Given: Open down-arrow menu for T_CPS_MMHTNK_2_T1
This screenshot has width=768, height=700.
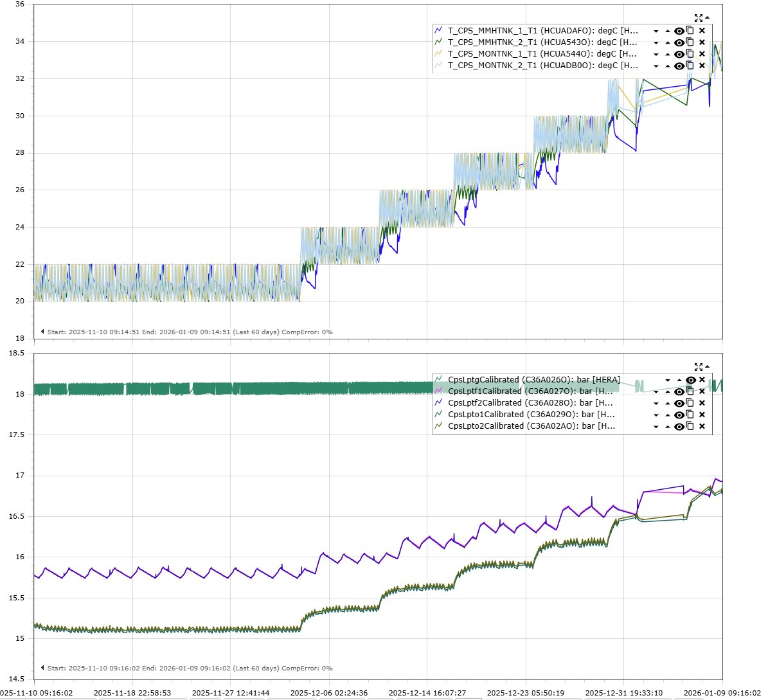Looking at the screenshot, I should pos(656,42).
